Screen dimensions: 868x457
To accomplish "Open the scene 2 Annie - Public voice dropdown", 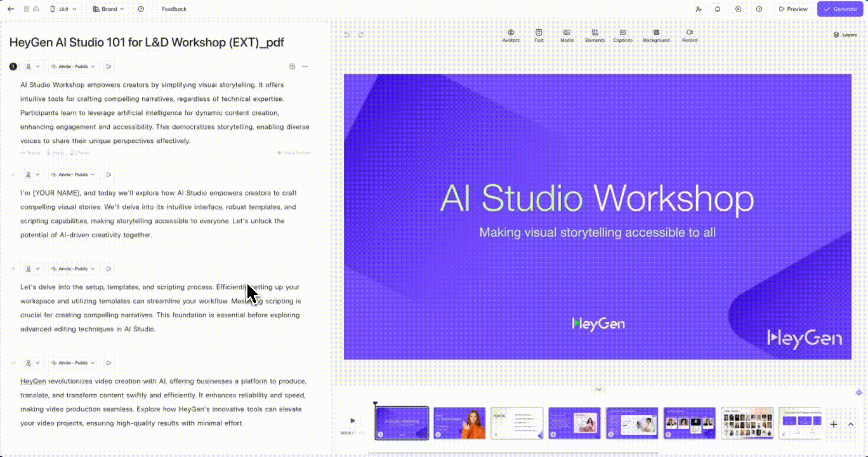I will [73, 175].
